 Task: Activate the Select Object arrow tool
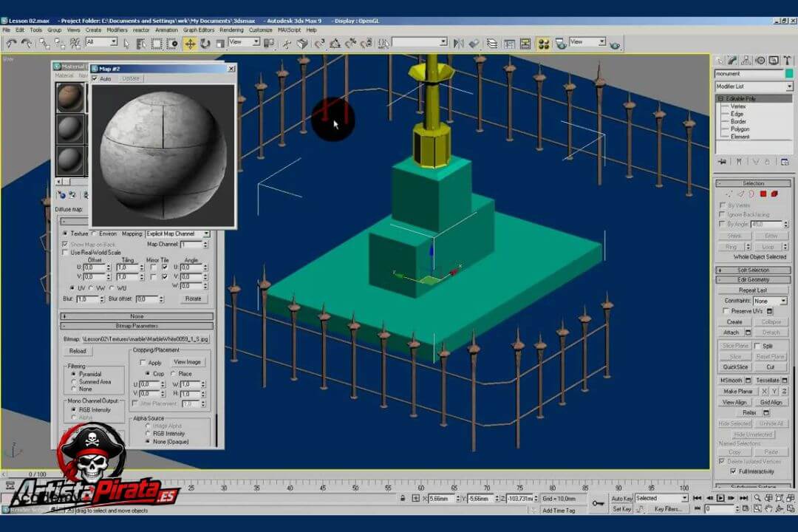[x=127, y=44]
